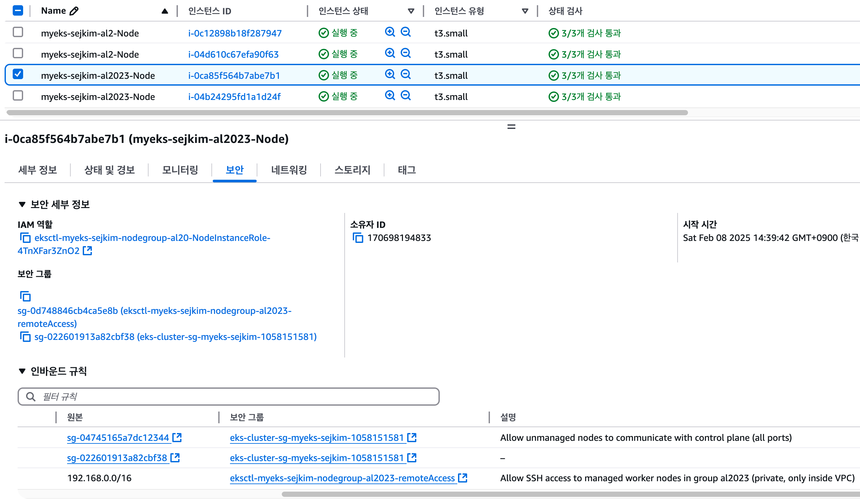Image resolution: width=860 pixels, height=504 pixels.
Task: Open instance link i-04b24295fd1a1d24f
Action: [235, 97]
